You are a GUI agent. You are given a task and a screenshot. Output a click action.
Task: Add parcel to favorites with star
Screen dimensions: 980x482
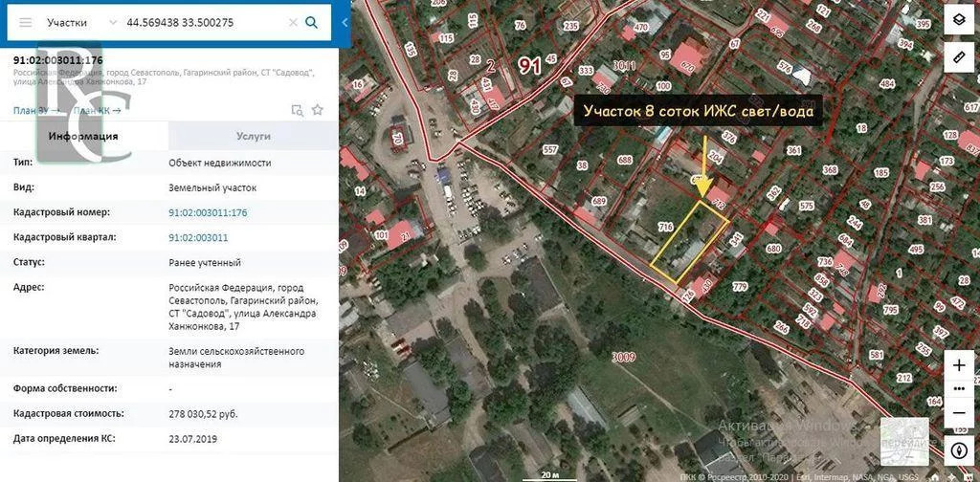[318, 110]
